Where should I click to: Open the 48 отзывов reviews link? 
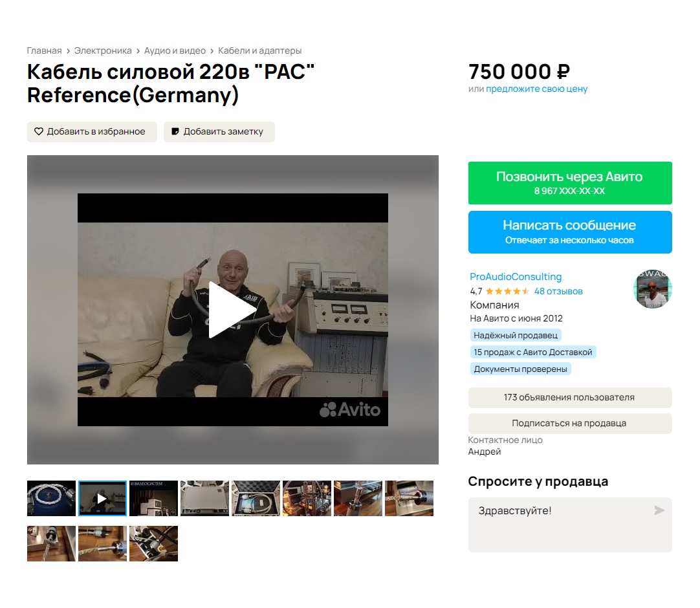coord(558,291)
